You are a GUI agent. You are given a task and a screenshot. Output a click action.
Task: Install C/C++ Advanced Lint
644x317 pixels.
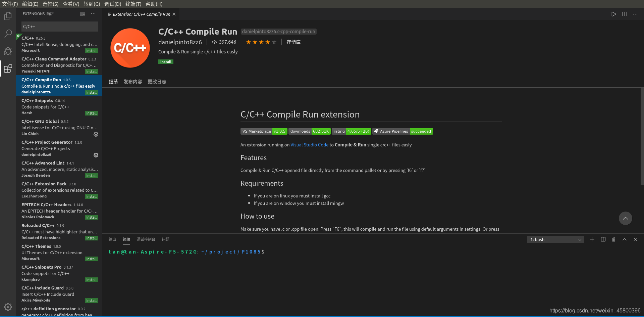click(x=91, y=176)
